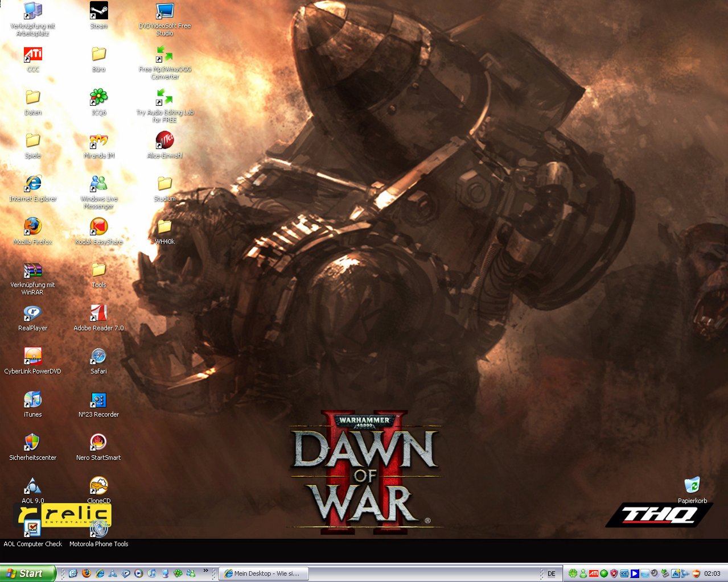This screenshot has height=582, width=728.
Task: Click the red ATI icon in system tray
Action: point(593,573)
